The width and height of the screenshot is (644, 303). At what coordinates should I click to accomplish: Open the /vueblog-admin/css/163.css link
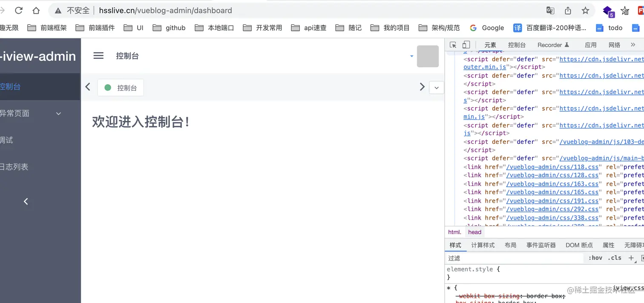tap(552, 184)
